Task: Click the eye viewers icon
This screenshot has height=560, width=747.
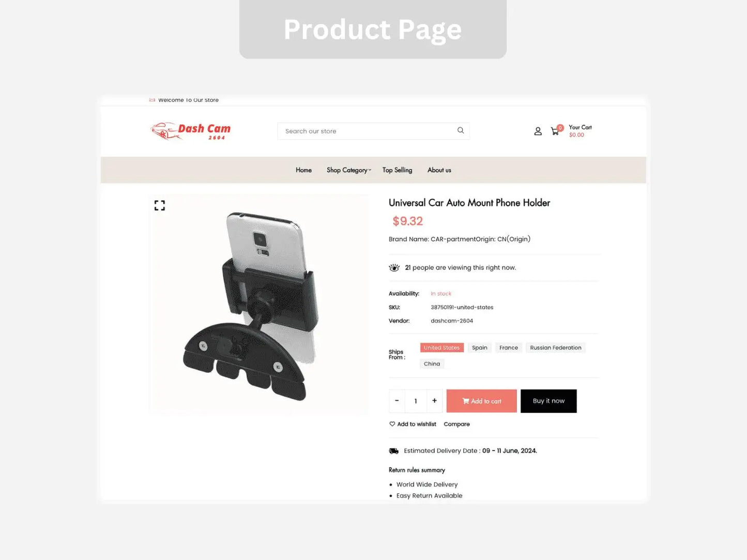Action: pos(394,268)
